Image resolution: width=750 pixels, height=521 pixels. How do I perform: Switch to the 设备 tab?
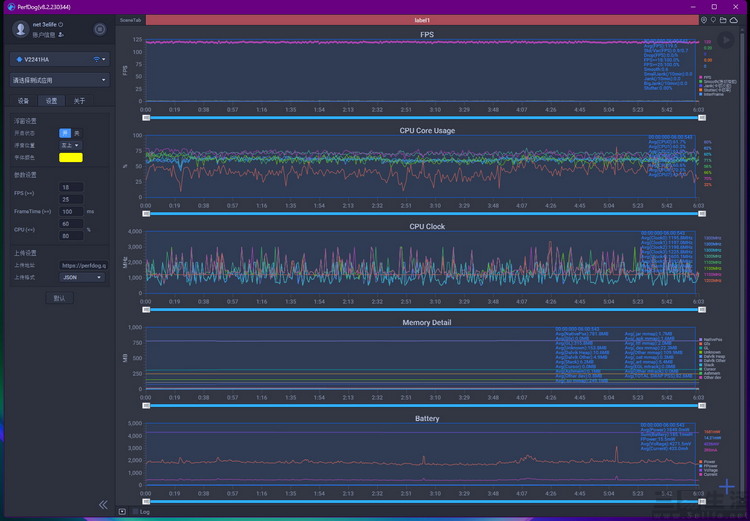tap(23, 100)
